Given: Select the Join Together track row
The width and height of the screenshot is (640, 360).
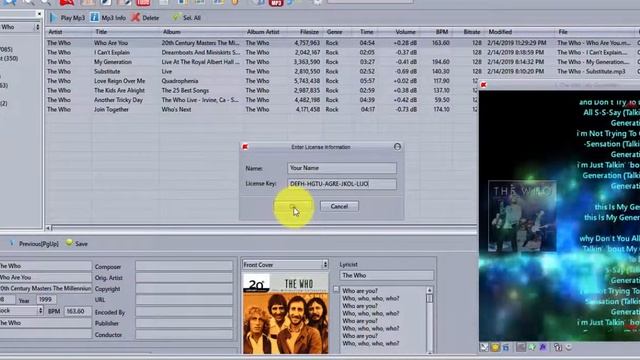Looking at the screenshot, I should 261,109.
